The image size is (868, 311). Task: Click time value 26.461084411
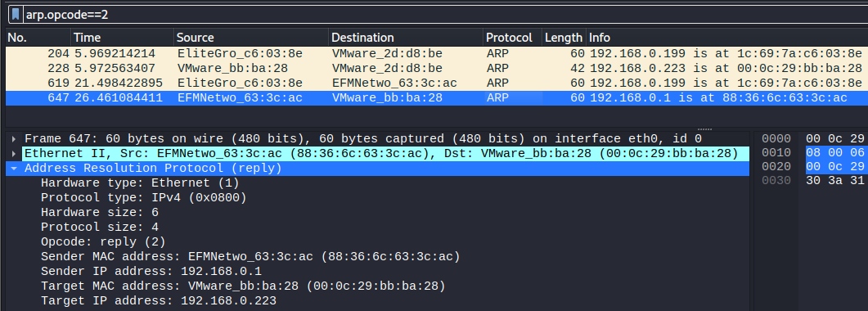118,98
